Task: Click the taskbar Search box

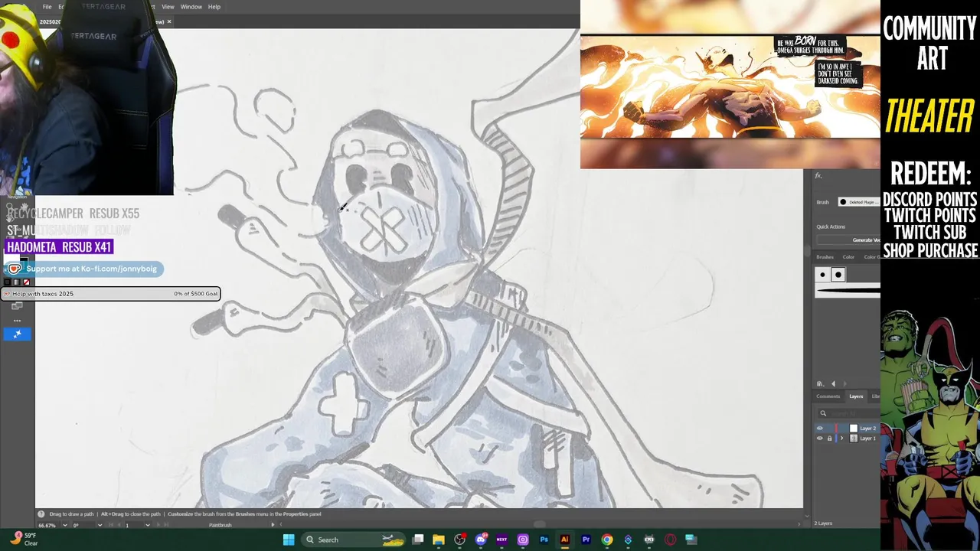Action: pyautogui.click(x=352, y=540)
